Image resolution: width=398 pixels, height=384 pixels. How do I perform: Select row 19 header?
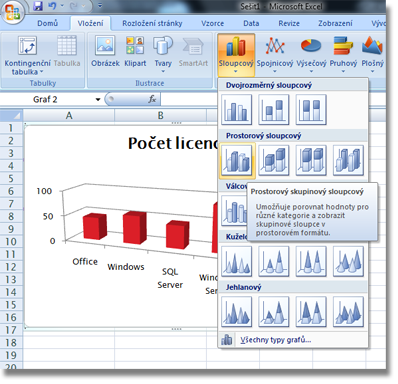coord(11,355)
